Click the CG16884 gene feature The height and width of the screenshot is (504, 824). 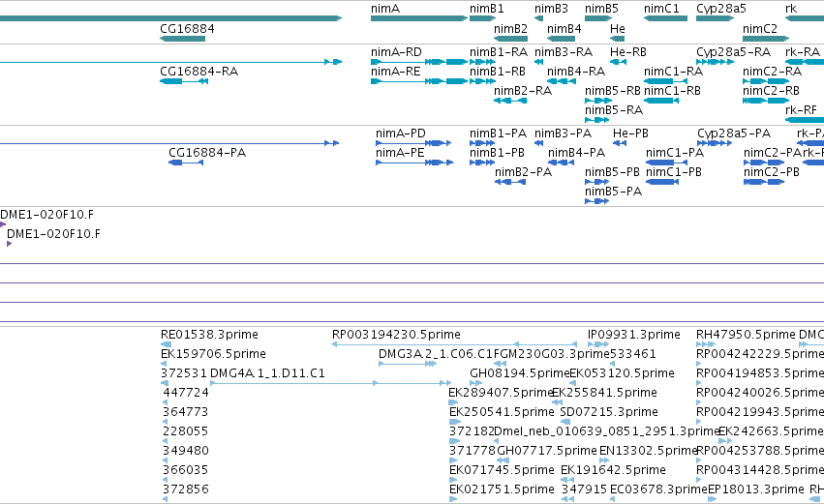[182, 39]
